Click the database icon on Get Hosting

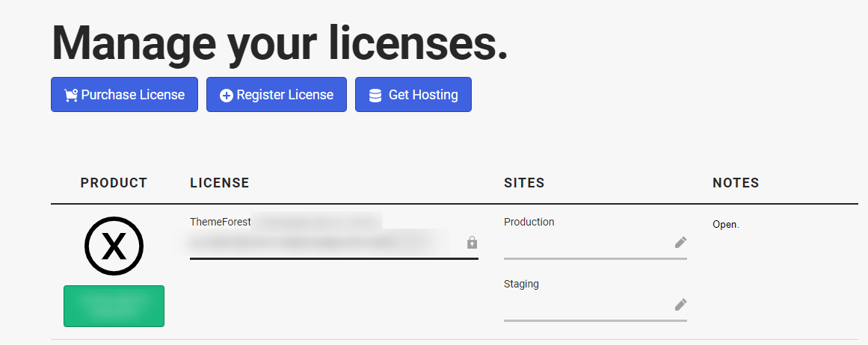click(375, 96)
